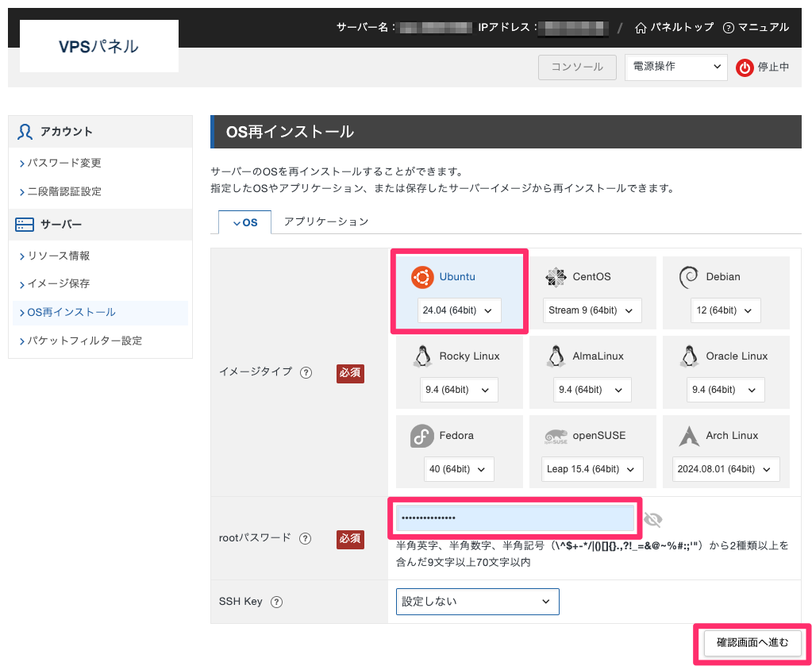Image resolution: width=812 pixels, height=666 pixels.
Task: Click the openSUSE chameleon icon
Action: pyautogui.click(x=556, y=436)
